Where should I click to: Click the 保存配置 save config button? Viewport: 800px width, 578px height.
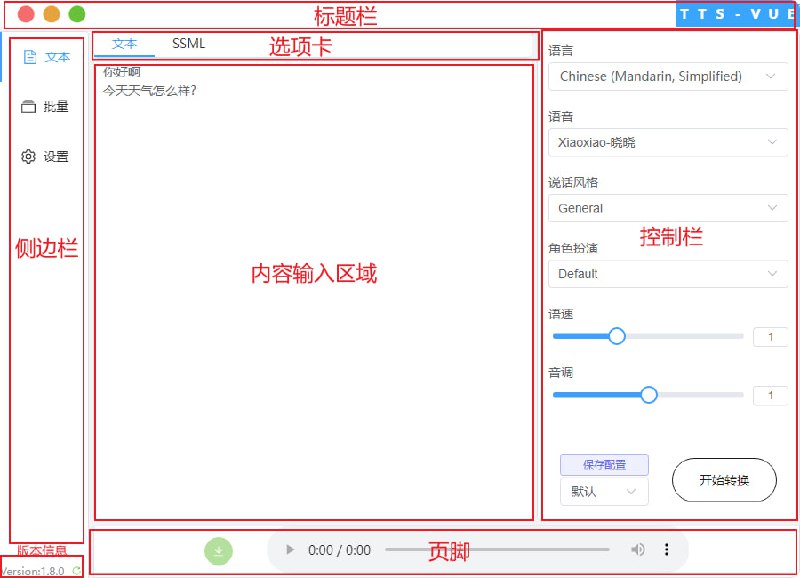(603, 464)
